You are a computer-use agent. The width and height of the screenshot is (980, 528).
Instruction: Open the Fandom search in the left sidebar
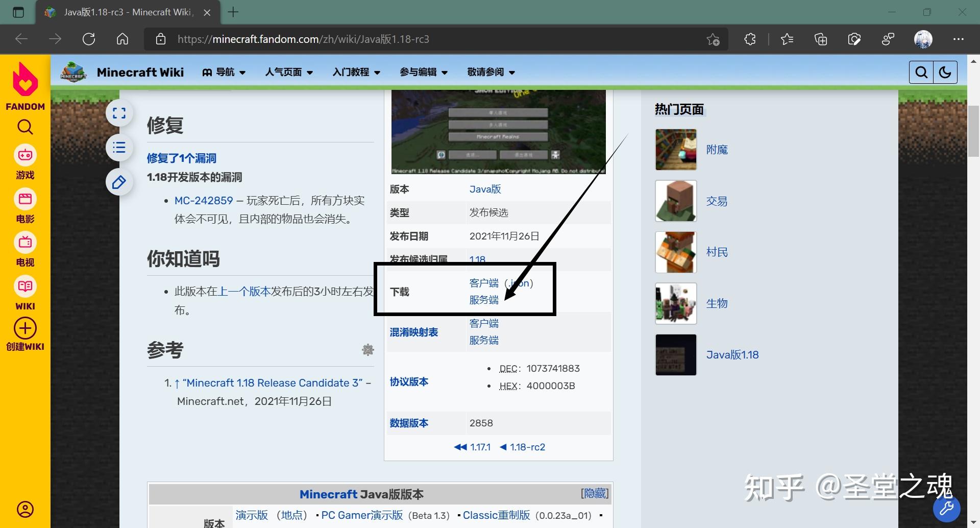click(x=24, y=127)
